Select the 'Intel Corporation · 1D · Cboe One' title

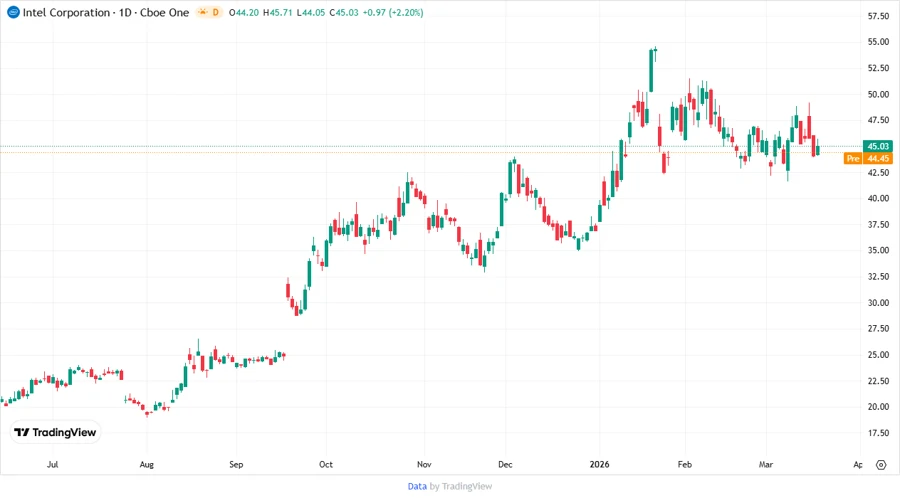(106, 13)
